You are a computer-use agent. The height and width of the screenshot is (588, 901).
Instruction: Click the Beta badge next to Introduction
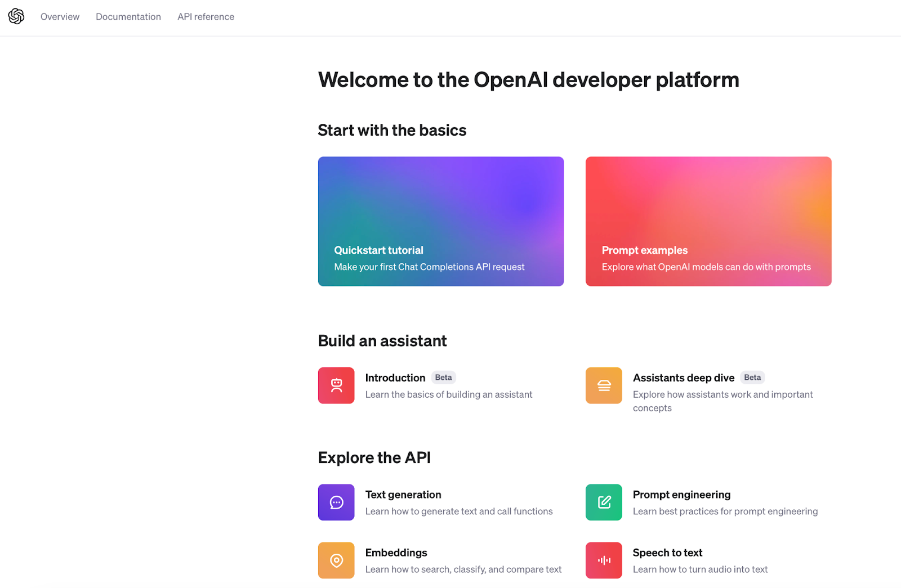(x=443, y=378)
